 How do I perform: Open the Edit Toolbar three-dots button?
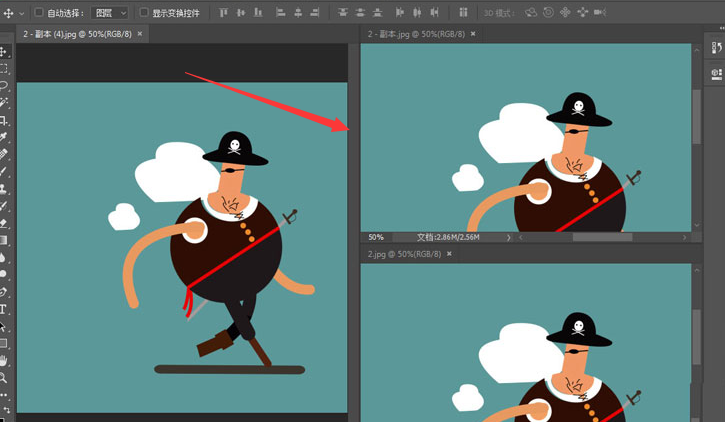tap(4, 395)
